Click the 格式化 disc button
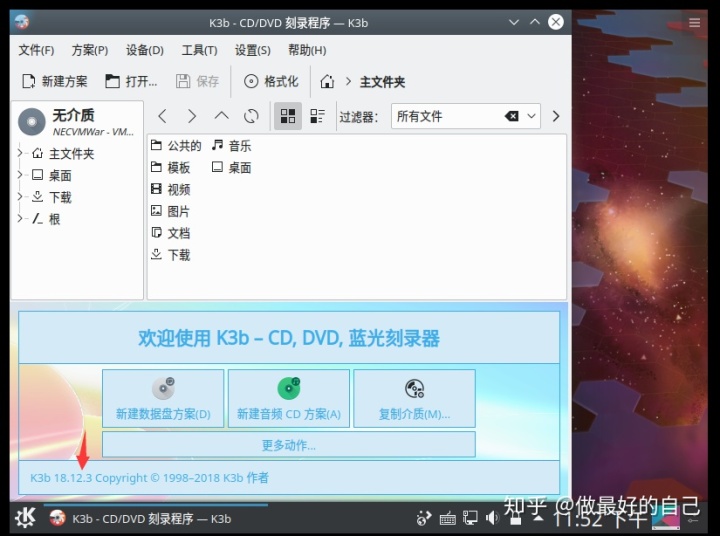Screen dimensions: 720x536 tap(271, 82)
